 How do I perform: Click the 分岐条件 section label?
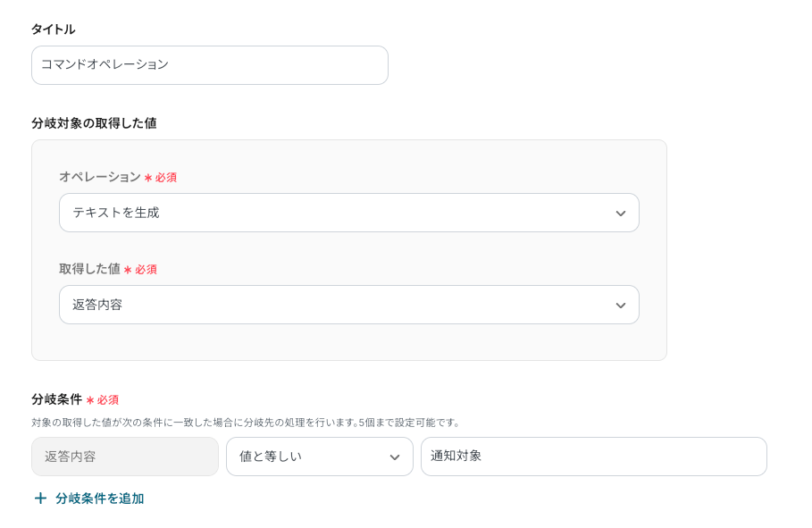coord(56,399)
